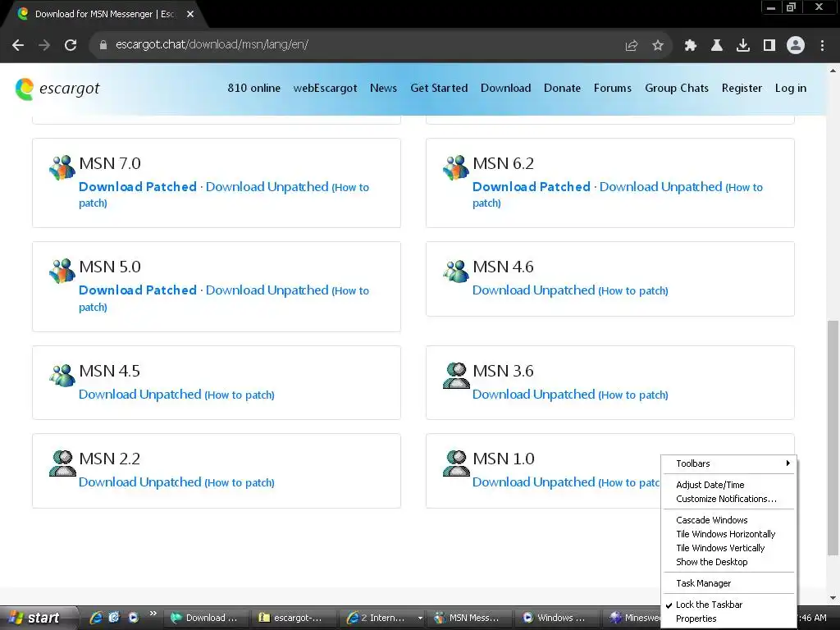The width and height of the screenshot is (840, 630).
Task: Click the MSN 5.0 messenger icon
Action: (x=62, y=271)
